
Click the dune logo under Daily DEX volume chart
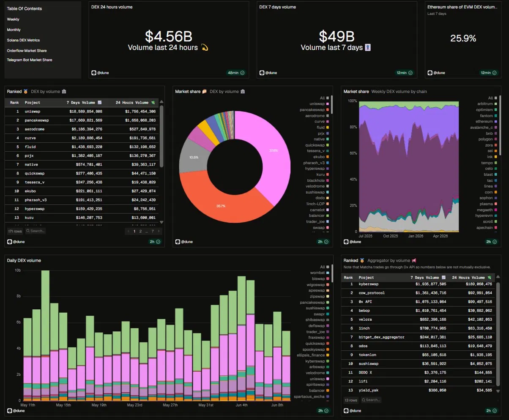(x=10, y=410)
